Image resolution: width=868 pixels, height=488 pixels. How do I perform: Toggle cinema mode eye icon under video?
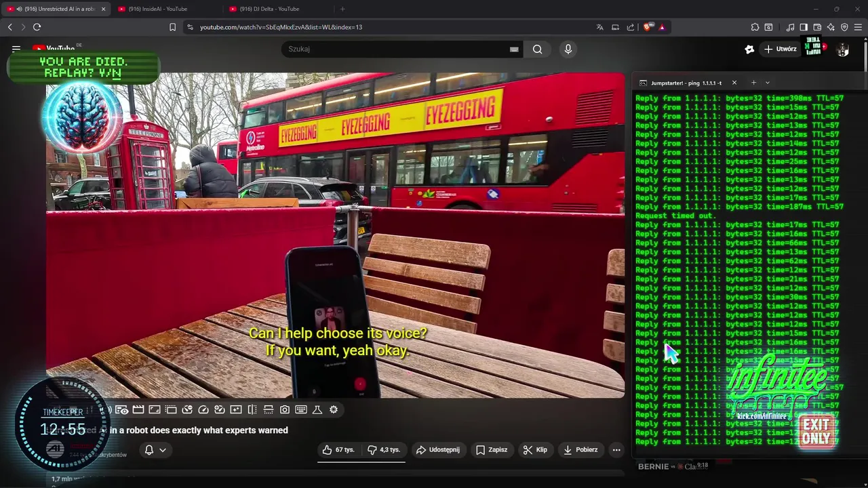[x=121, y=409]
